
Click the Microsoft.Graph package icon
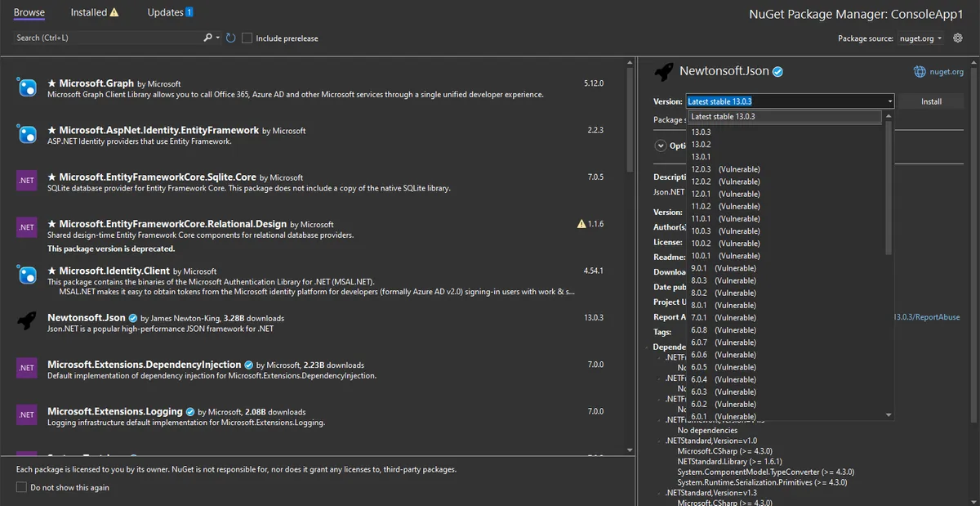[x=27, y=87]
